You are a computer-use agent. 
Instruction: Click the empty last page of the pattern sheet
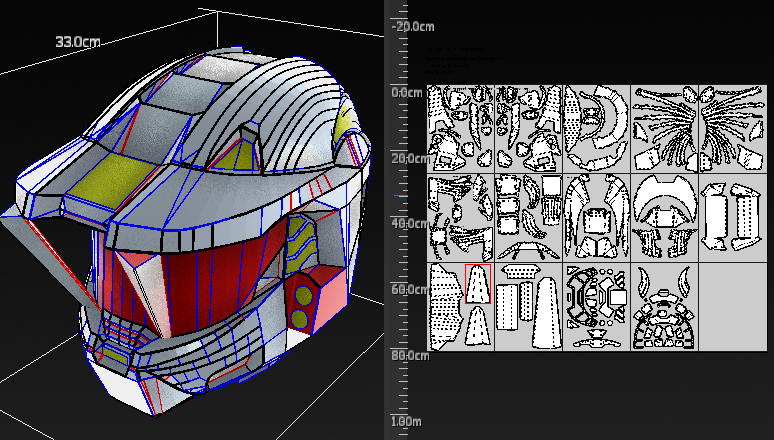[733, 307]
